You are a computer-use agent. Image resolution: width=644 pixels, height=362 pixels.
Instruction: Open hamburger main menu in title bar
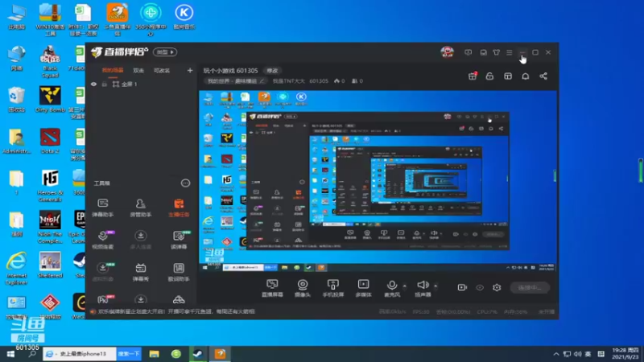(x=510, y=52)
